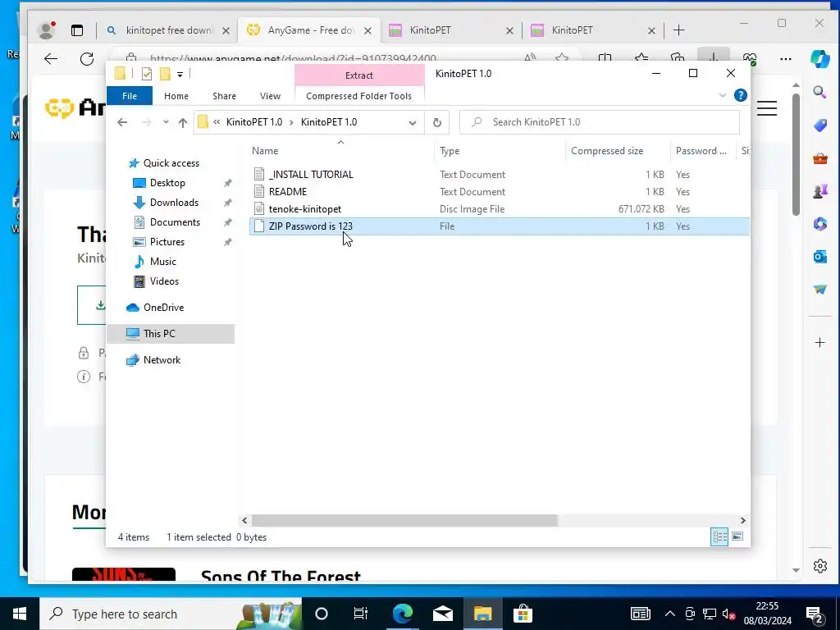Open the Microsoft 365 icon in the Edge sidebar
Screen dimensions: 840x630
coord(819,223)
